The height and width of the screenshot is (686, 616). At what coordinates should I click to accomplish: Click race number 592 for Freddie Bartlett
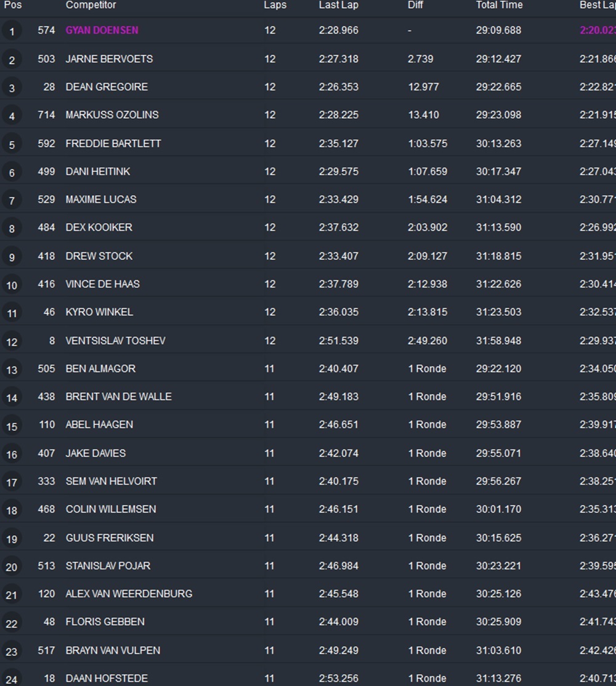coord(46,143)
